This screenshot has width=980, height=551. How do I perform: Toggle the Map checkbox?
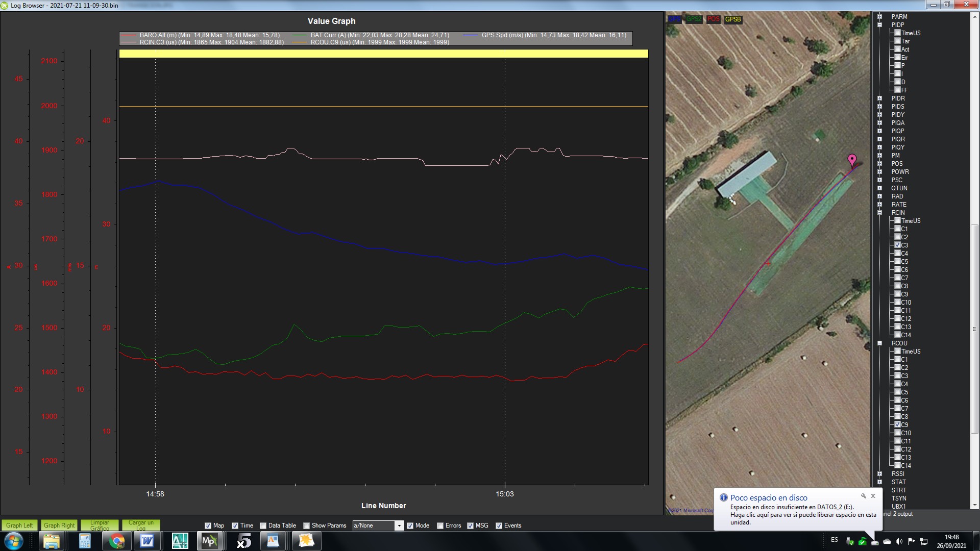208,525
